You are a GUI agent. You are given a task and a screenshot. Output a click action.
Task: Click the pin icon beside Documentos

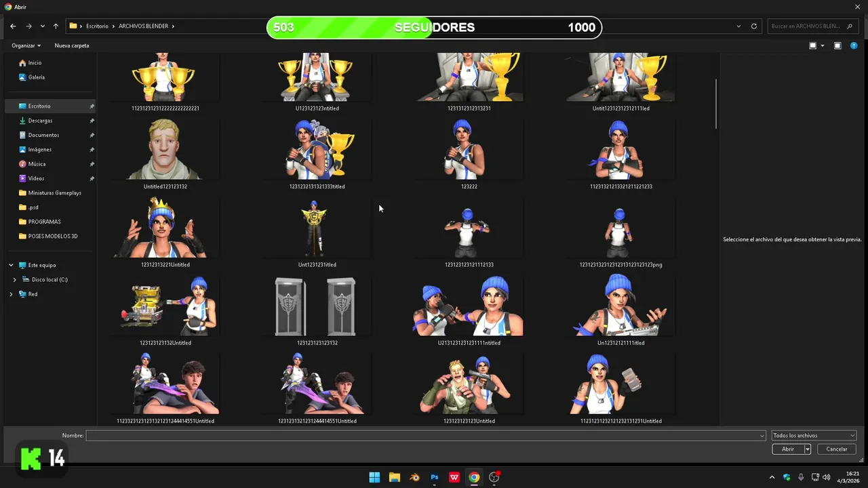click(92, 136)
